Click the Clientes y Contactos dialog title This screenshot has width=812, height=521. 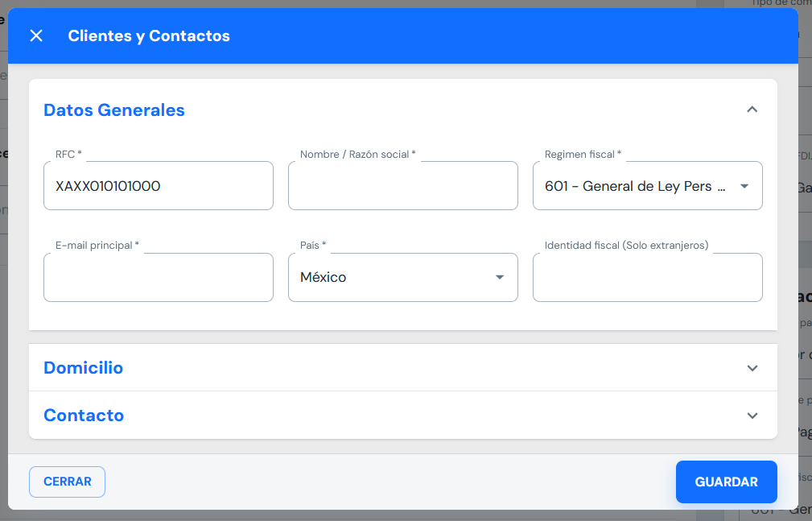click(x=149, y=35)
